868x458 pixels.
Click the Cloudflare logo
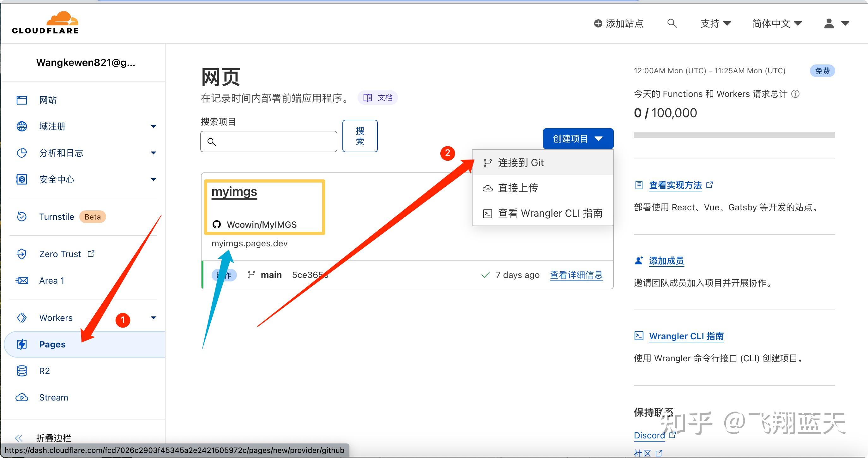tap(45, 23)
